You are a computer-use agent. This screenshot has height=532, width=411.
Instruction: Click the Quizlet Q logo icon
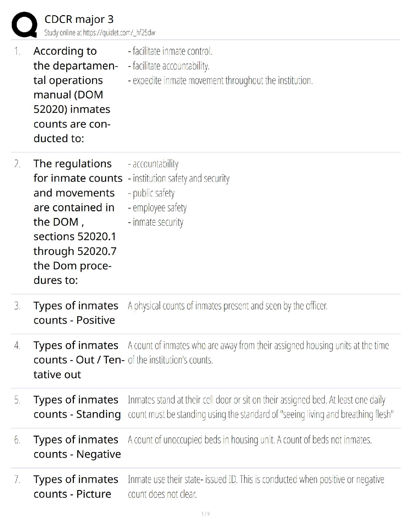24,25
